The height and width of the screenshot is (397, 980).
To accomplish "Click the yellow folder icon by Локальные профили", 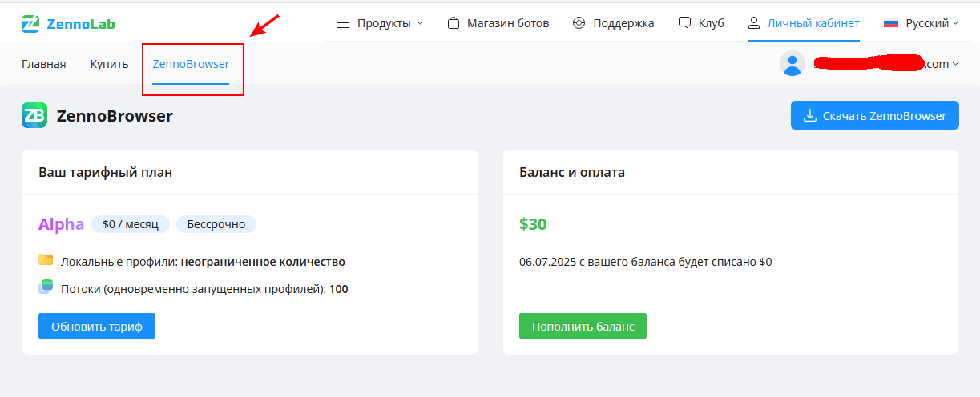I will [x=46, y=260].
